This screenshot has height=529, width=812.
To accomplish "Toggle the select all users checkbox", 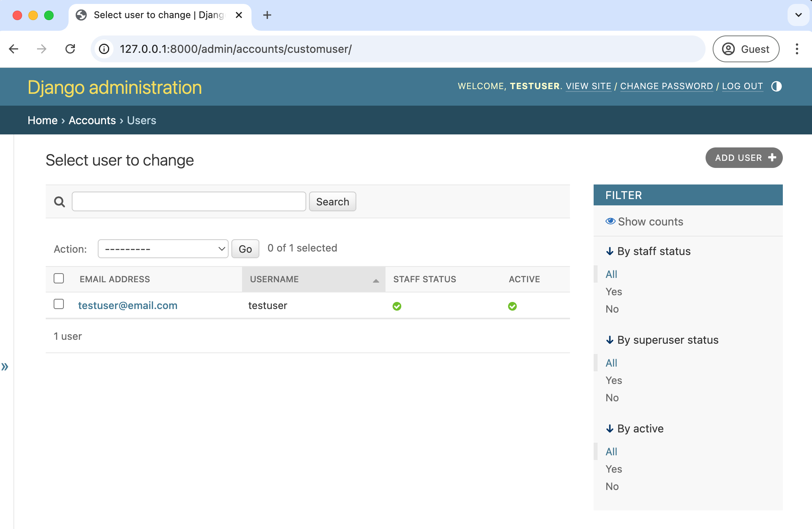I will point(59,278).
